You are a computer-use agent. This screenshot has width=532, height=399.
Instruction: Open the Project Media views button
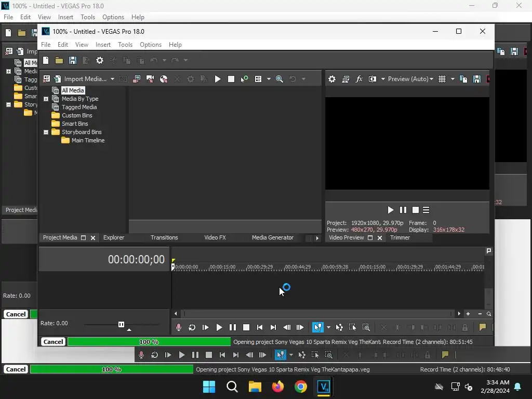tap(258, 79)
